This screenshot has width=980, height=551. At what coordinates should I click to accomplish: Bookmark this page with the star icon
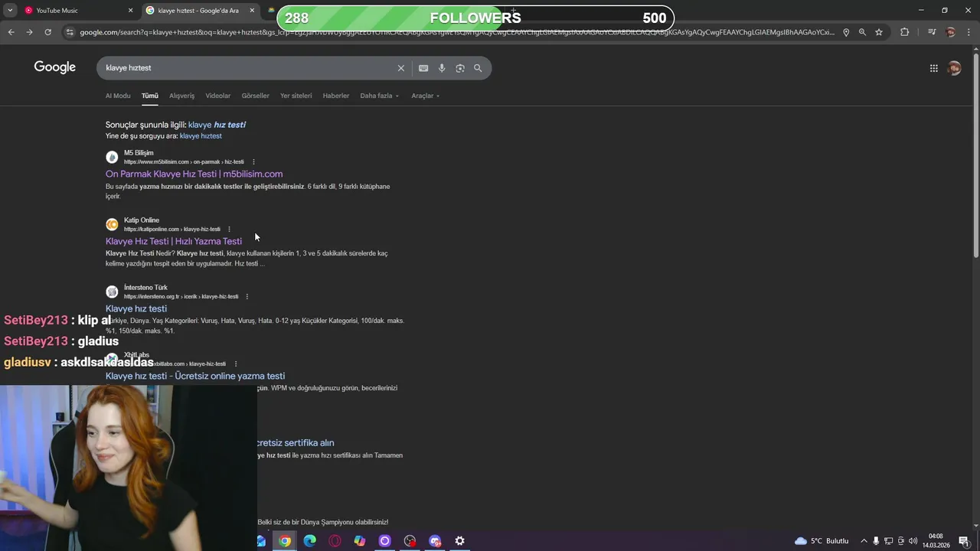coord(879,32)
